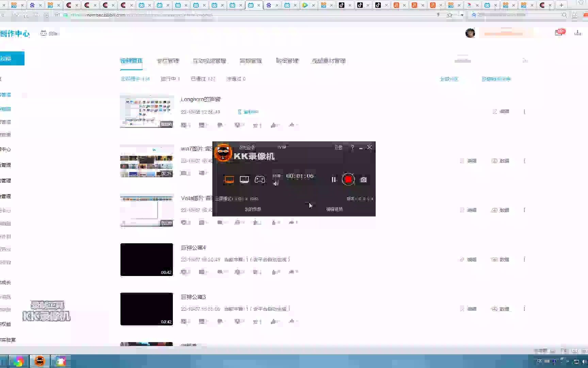588x368 pixels.
Task: Open more options for Longhorn的声音
Action: click(x=524, y=111)
